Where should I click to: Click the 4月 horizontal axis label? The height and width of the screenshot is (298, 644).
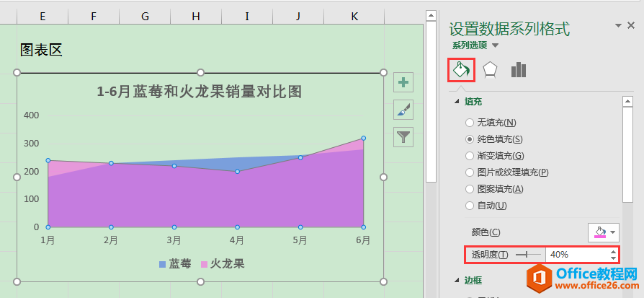[x=237, y=240]
